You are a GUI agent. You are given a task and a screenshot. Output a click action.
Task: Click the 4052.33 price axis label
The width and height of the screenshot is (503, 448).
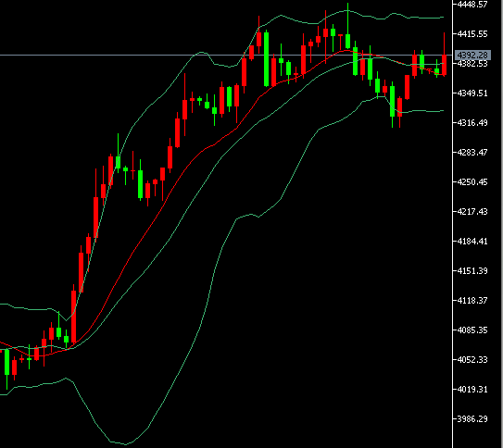pos(472,359)
